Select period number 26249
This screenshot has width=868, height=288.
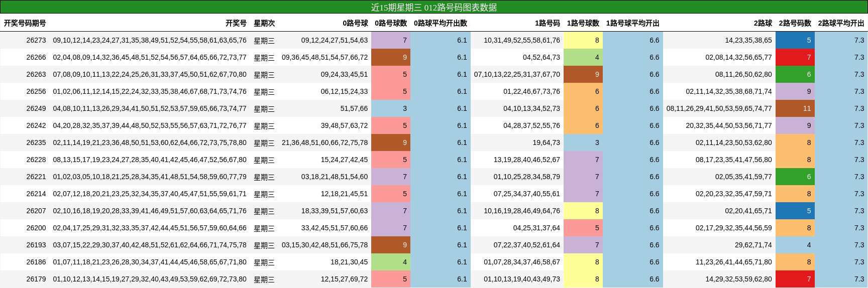[36, 108]
